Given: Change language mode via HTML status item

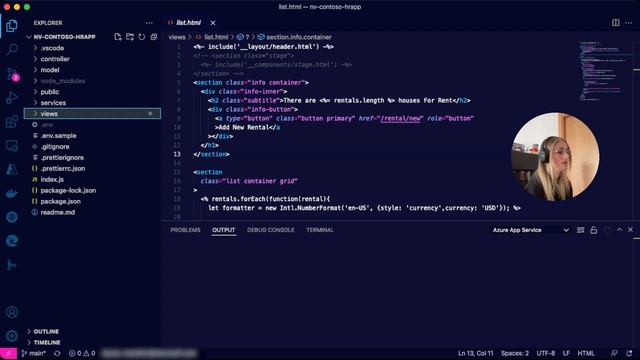Looking at the screenshot, I should tap(586, 353).
